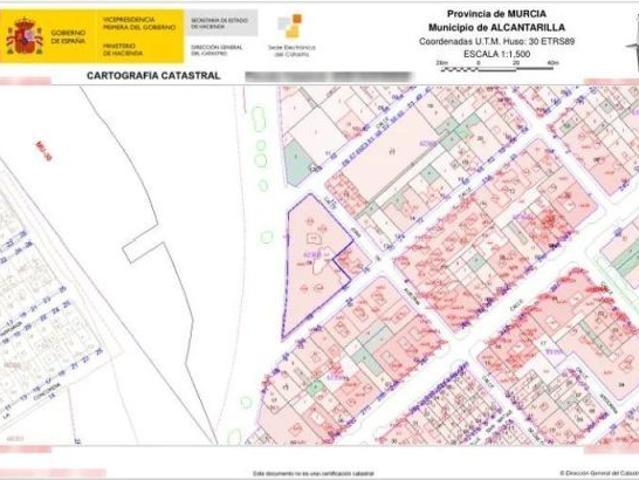Click the 'MINISTERIO DE HACIENDA' label
639x480 pixels.
(123, 49)
